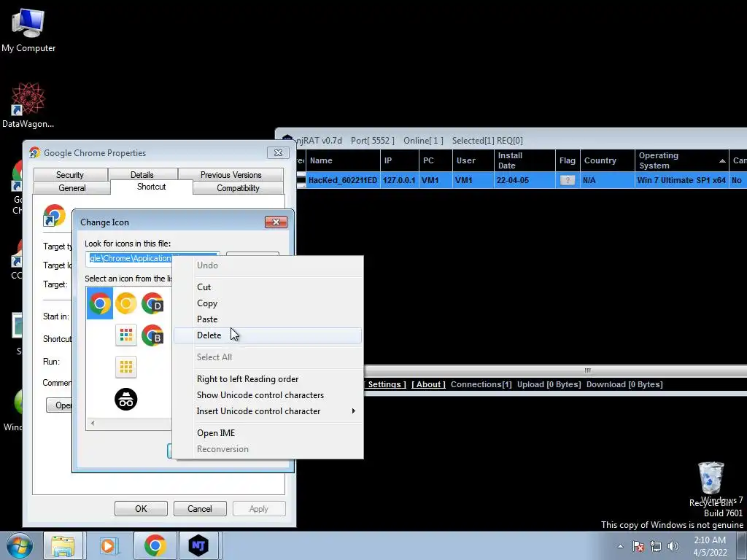747x560 pixels.
Task: Sort njRAT list by PC column
Action: 436,160
